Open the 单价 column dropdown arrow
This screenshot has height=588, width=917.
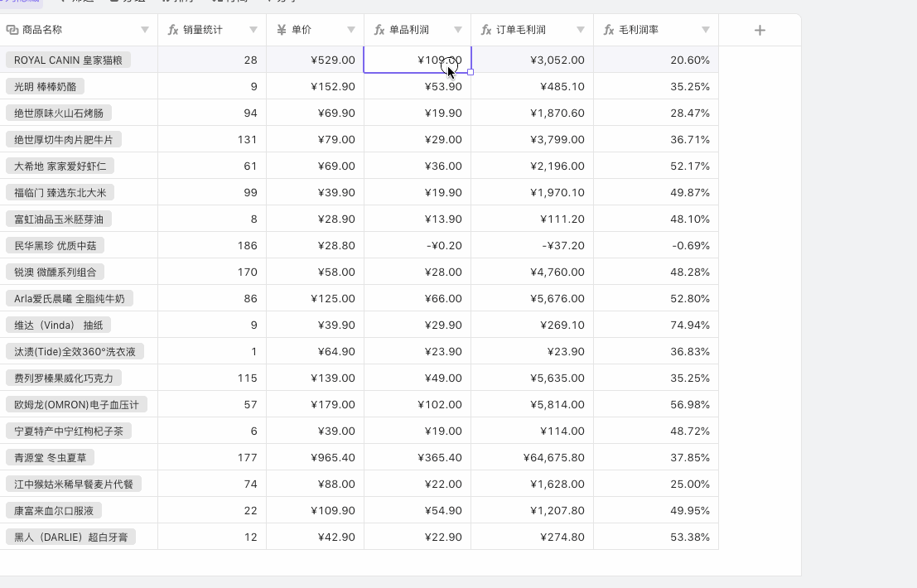click(351, 30)
